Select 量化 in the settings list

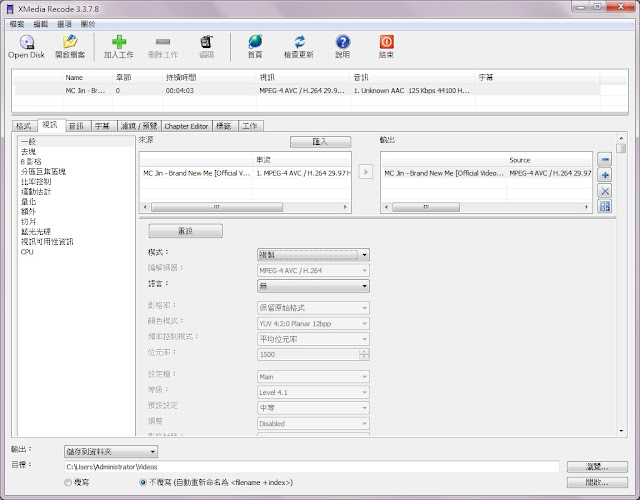(29, 202)
